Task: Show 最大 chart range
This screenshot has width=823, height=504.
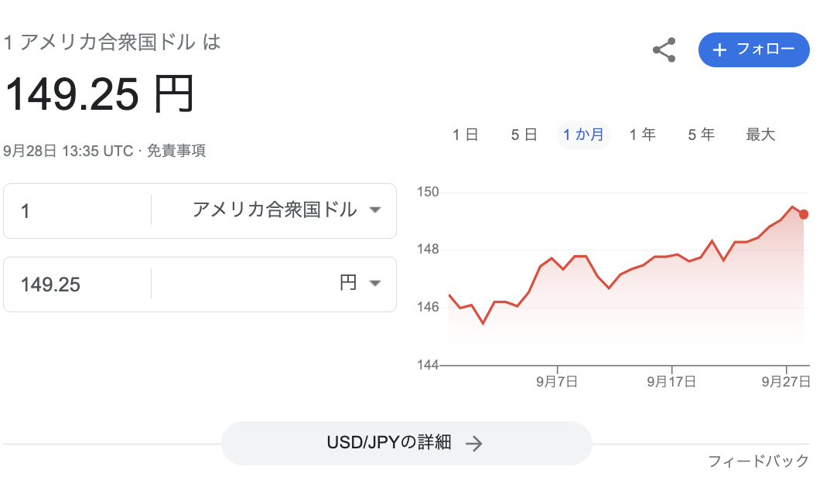Action: point(760,135)
